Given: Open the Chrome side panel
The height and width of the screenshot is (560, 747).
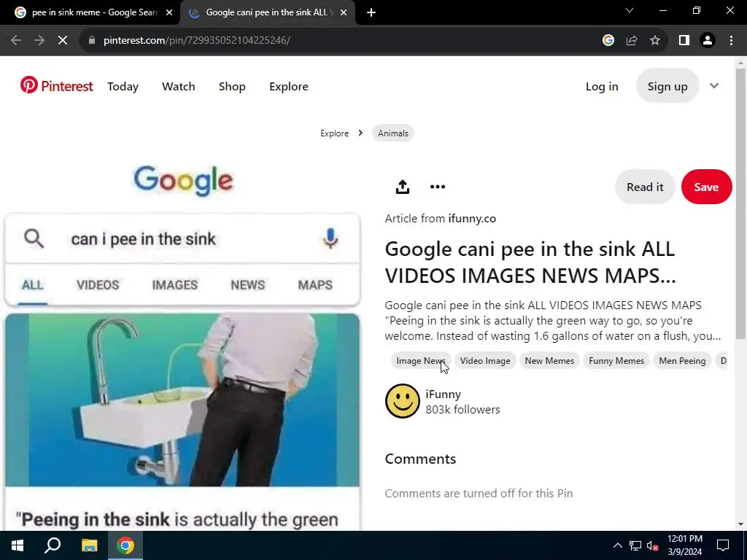Looking at the screenshot, I should [x=684, y=41].
